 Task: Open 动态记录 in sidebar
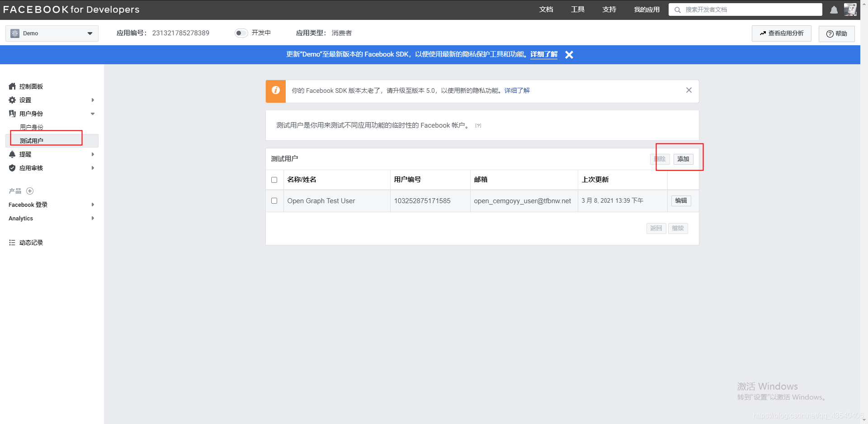tap(31, 243)
